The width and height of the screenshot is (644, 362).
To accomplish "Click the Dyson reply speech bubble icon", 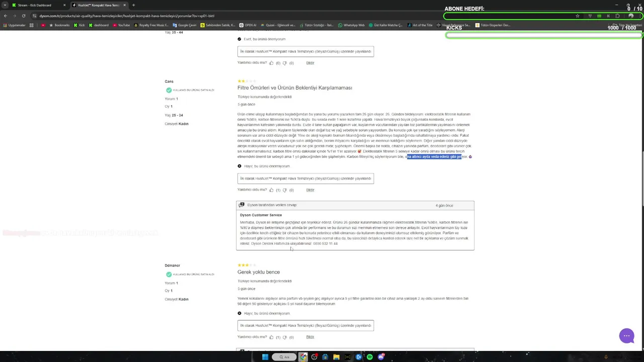I will (242, 205).
